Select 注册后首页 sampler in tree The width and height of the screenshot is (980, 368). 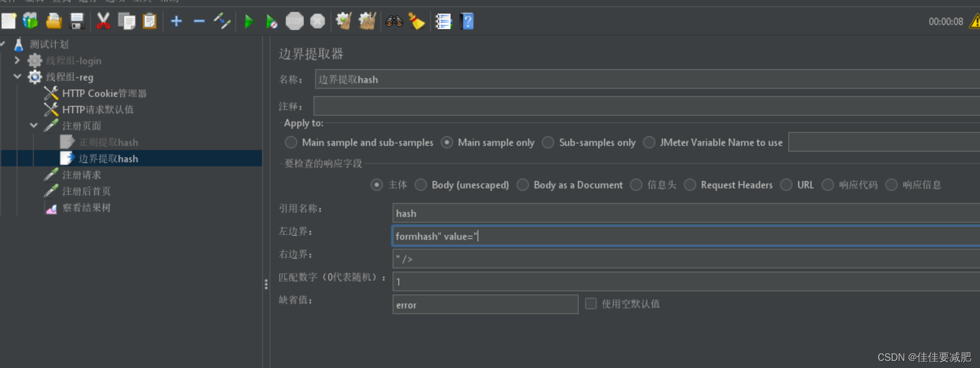point(86,191)
